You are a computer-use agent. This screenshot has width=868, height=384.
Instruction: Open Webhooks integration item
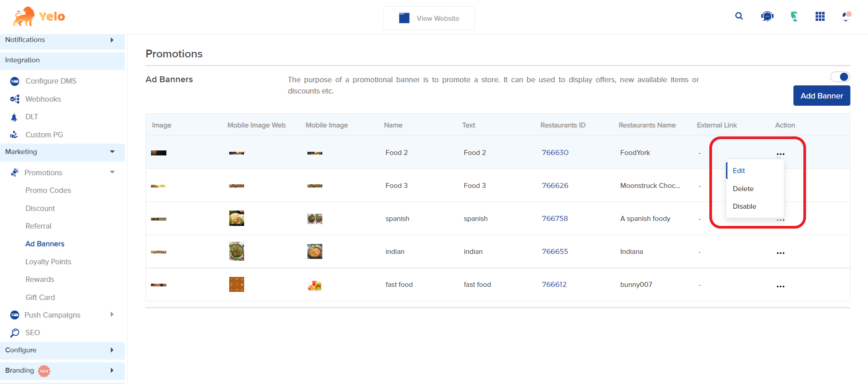pos(43,99)
